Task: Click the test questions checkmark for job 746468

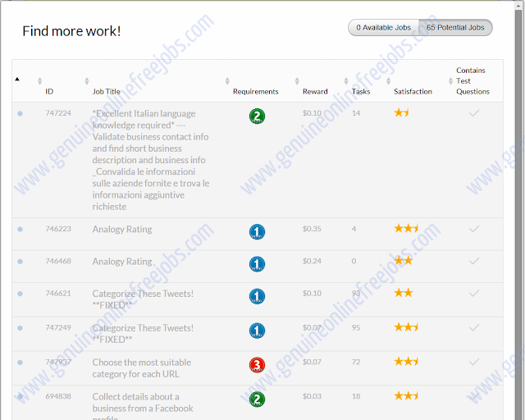Action: (474, 261)
